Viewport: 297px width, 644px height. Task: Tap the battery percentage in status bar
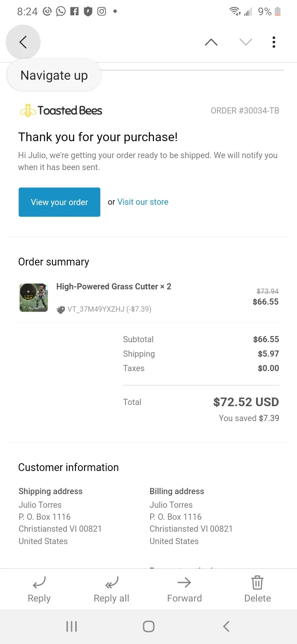[x=265, y=12]
